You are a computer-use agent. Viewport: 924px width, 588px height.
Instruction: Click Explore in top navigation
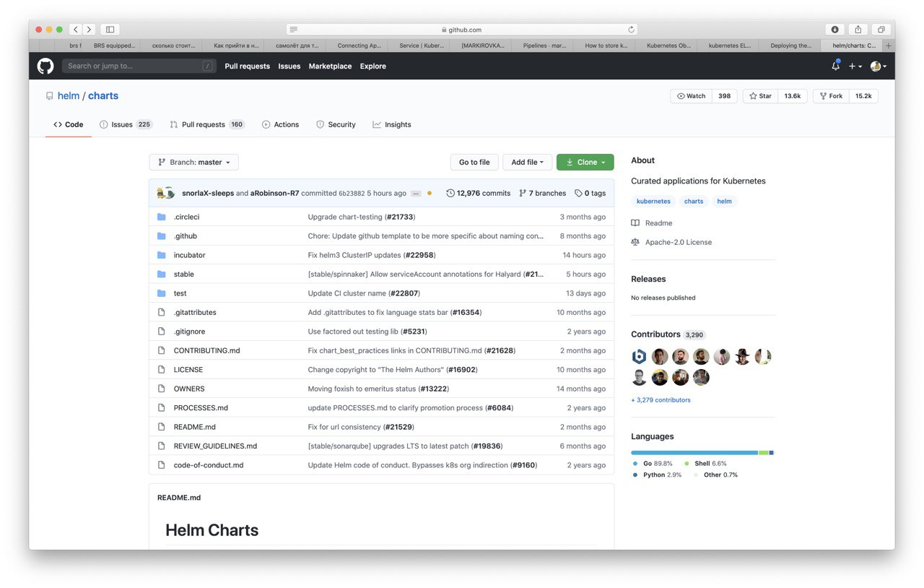tap(373, 66)
